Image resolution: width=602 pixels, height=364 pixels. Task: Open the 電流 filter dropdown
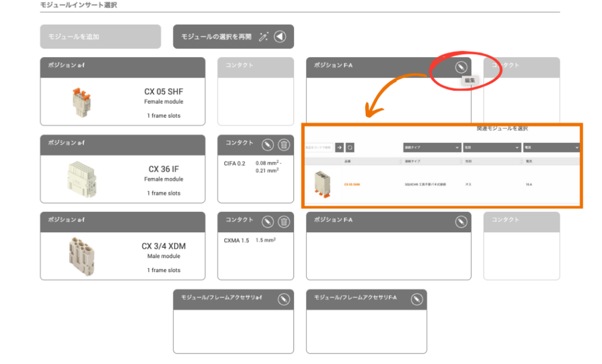point(551,148)
